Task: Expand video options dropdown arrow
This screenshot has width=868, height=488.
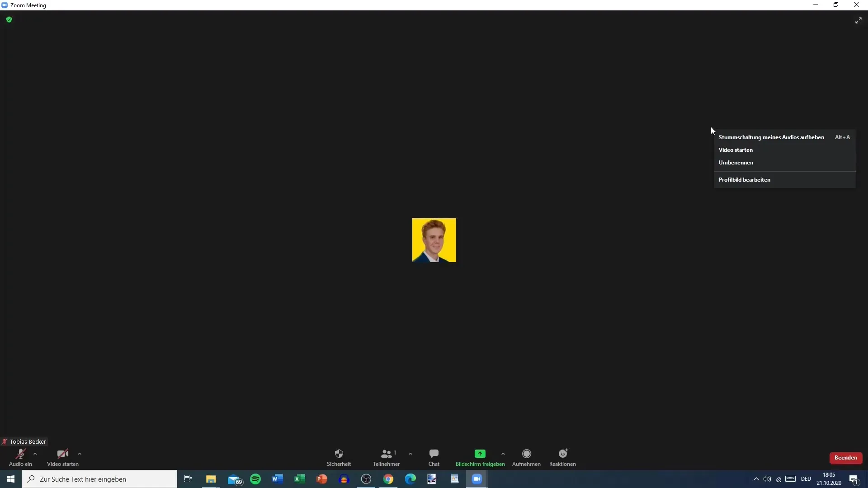Action: click(x=79, y=454)
